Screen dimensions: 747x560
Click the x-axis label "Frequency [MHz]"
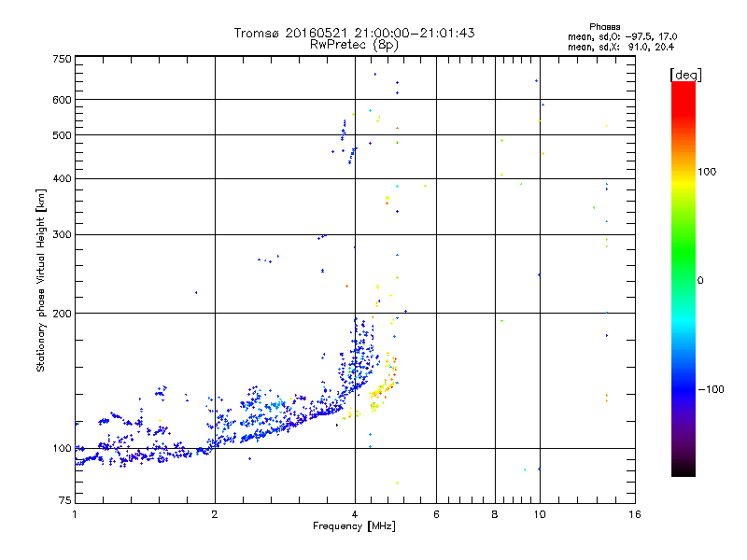[354, 526]
